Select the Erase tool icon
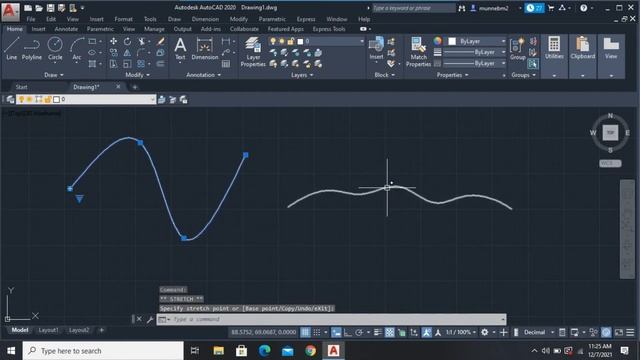 click(x=161, y=41)
